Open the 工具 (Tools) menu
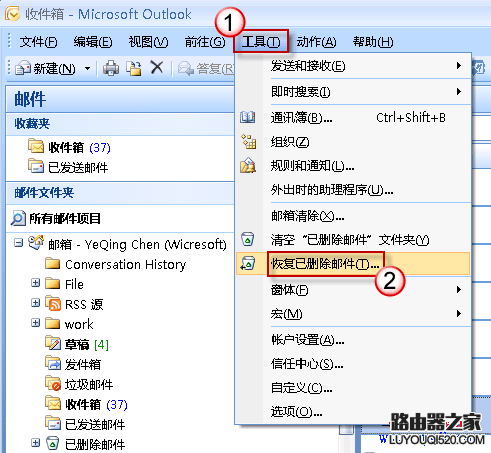The height and width of the screenshot is (453, 491). click(261, 42)
